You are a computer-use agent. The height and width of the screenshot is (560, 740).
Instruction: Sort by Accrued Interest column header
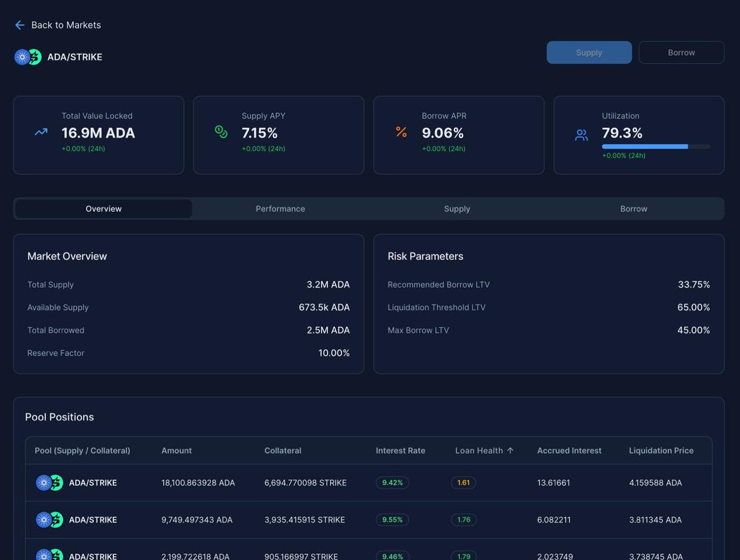[x=569, y=451]
